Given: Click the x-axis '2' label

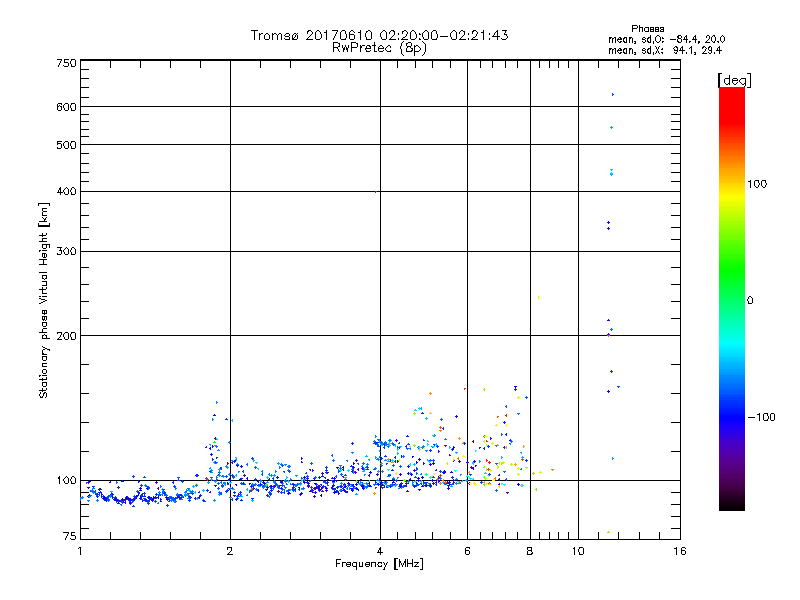Looking at the screenshot, I should point(230,551).
